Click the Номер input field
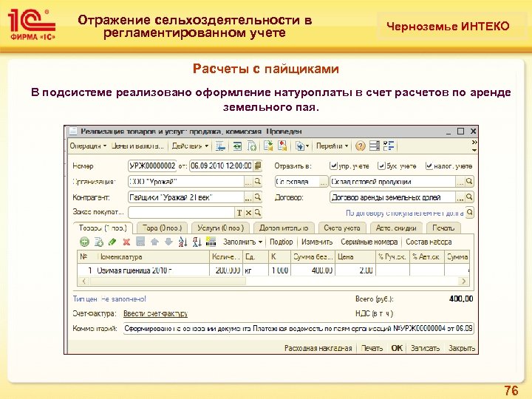The height and width of the screenshot is (399, 532). pyautogui.click(x=152, y=166)
